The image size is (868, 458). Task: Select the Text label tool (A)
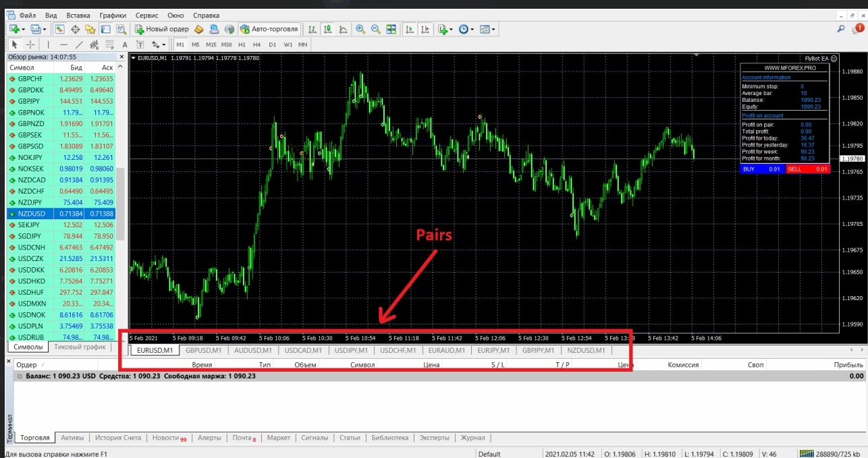click(x=124, y=45)
